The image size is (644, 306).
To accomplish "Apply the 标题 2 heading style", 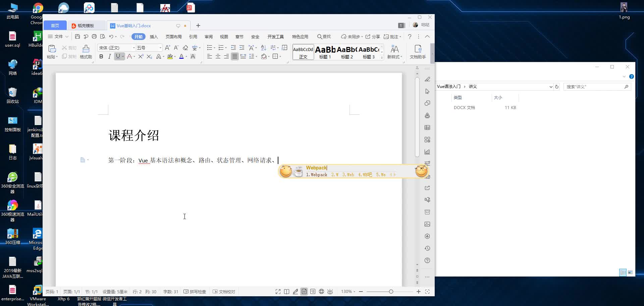I will 347,52.
